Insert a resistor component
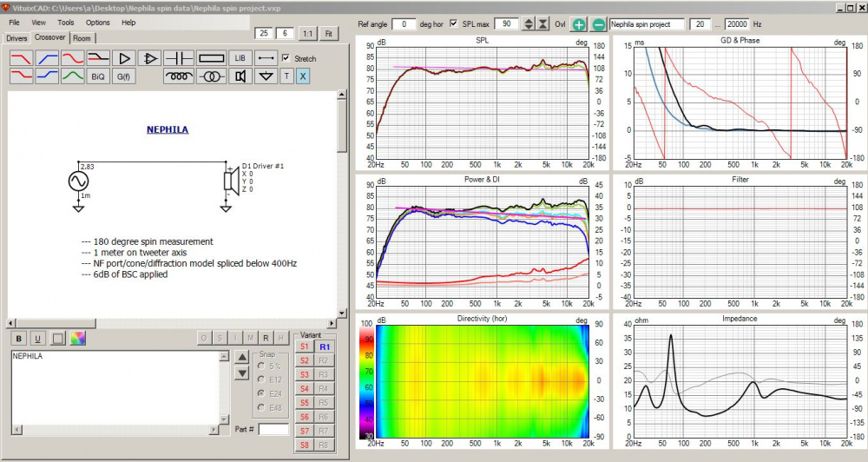This screenshot has height=462, width=868. 211,58
